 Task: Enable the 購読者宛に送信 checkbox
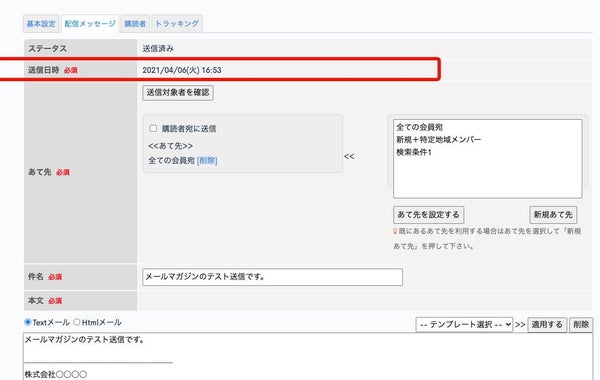point(153,129)
